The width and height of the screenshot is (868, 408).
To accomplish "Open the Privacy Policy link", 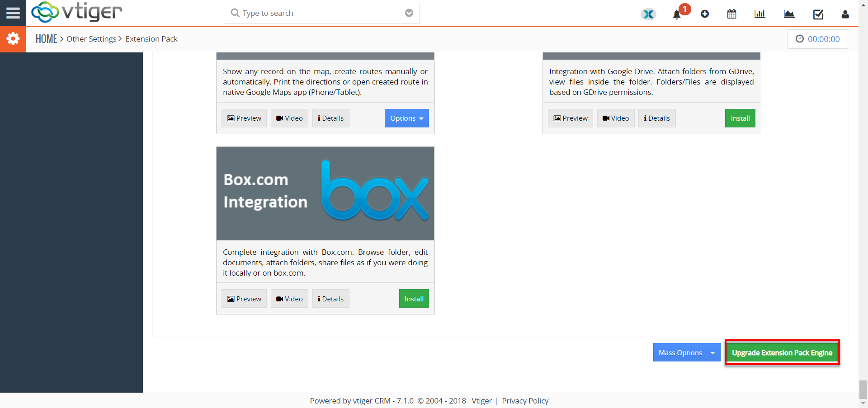I will (x=525, y=401).
